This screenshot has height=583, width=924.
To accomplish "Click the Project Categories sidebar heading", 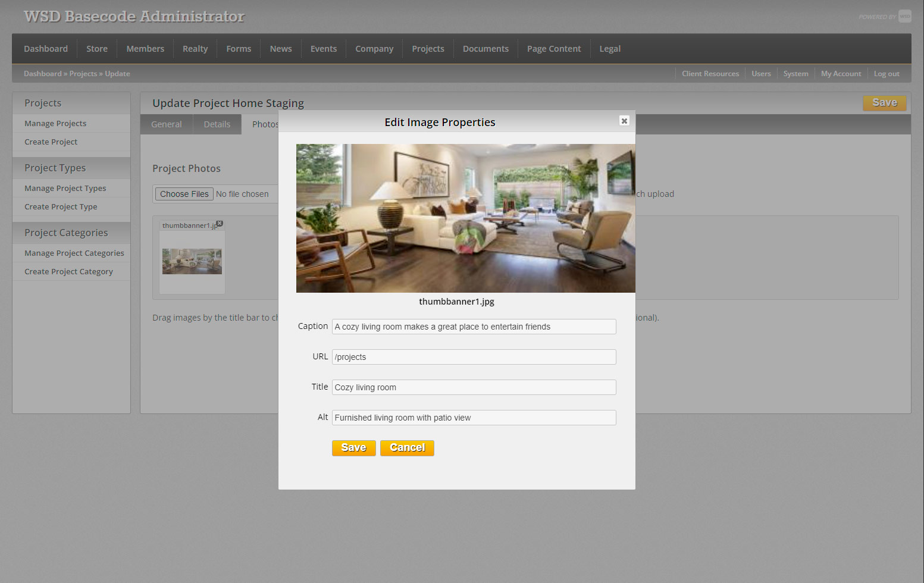I will [x=66, y=233].
